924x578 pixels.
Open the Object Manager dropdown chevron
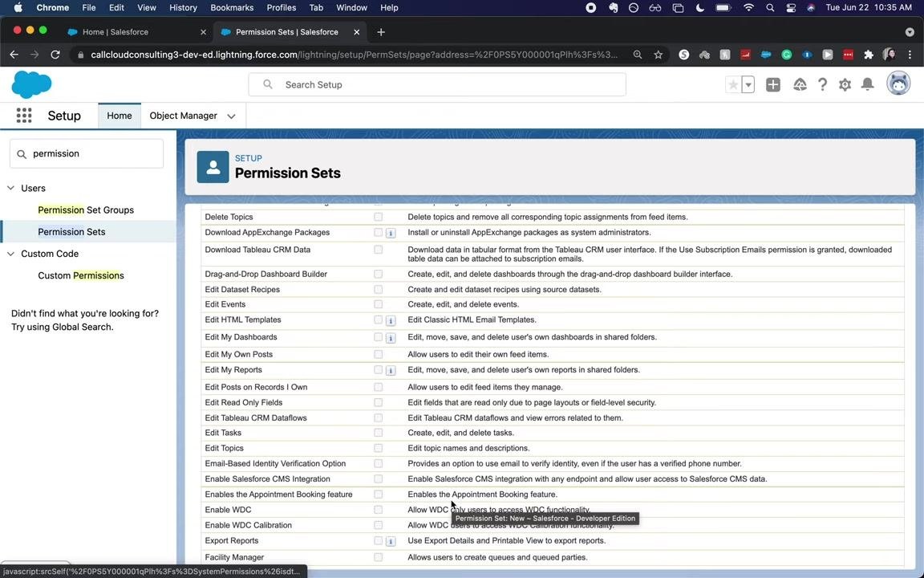click(x=231, y=116)
